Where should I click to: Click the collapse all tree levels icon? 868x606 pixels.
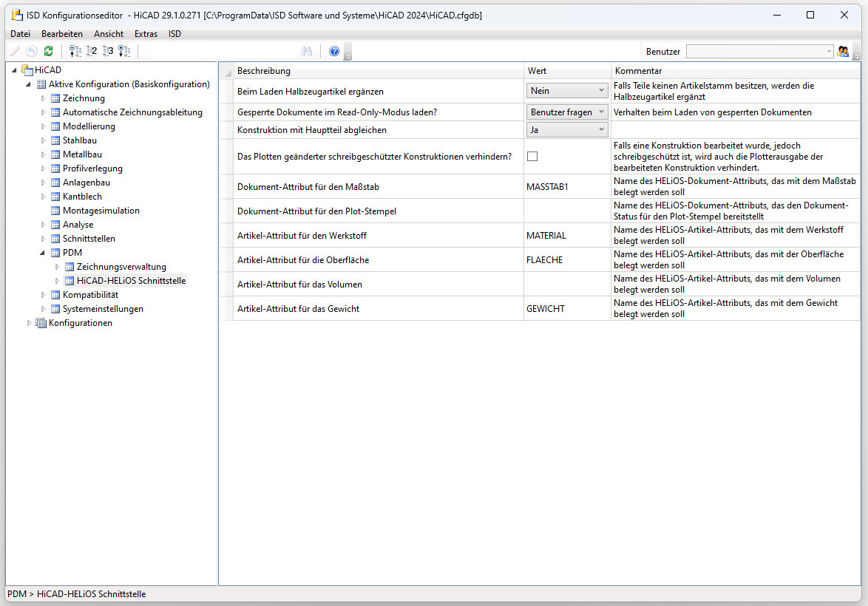tap(75, 51)
